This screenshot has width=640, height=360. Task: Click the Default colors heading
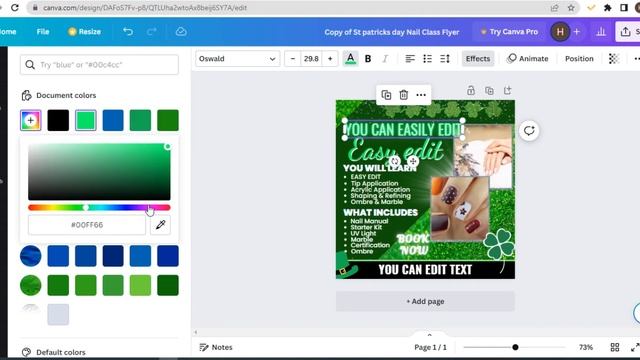click(x=61, y=352)
